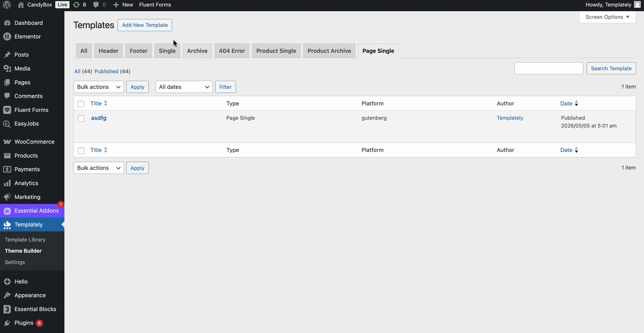
Task: Click the user avatar next to Howdy, Templately
Action: tap(637, 5)
